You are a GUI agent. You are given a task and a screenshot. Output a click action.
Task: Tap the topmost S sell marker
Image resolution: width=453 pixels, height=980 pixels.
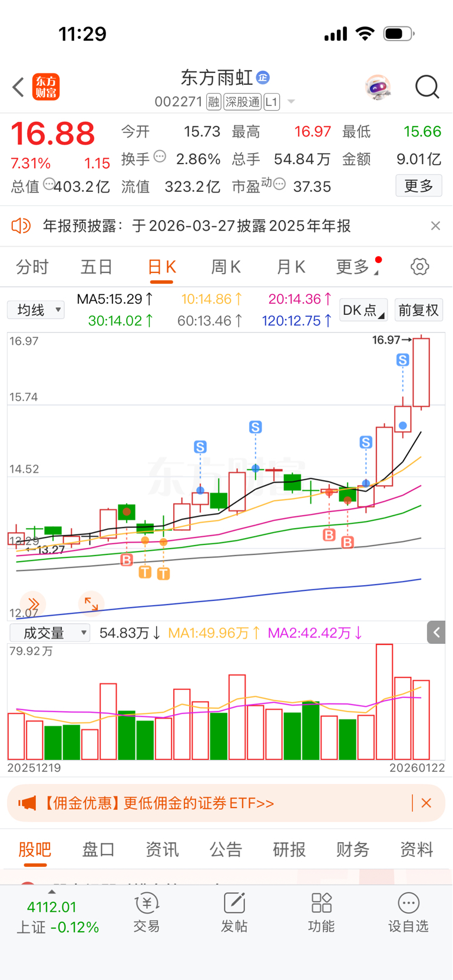point(403,360)
